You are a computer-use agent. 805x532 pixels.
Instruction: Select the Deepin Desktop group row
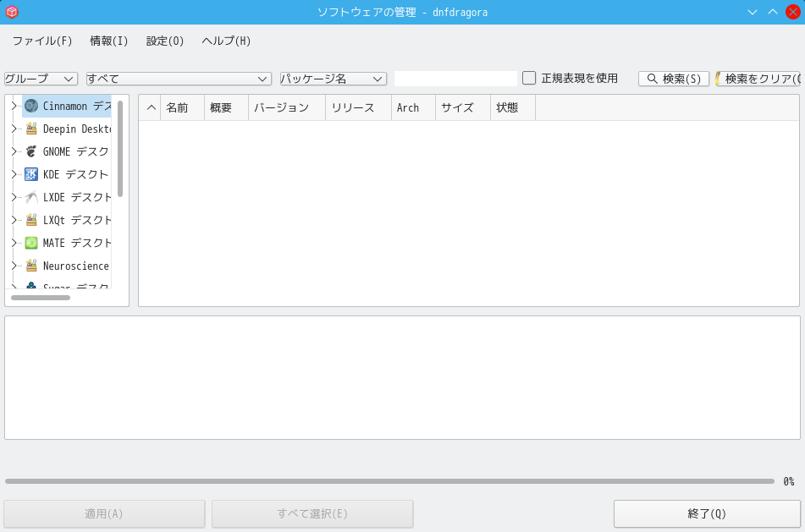click(66, 129)
